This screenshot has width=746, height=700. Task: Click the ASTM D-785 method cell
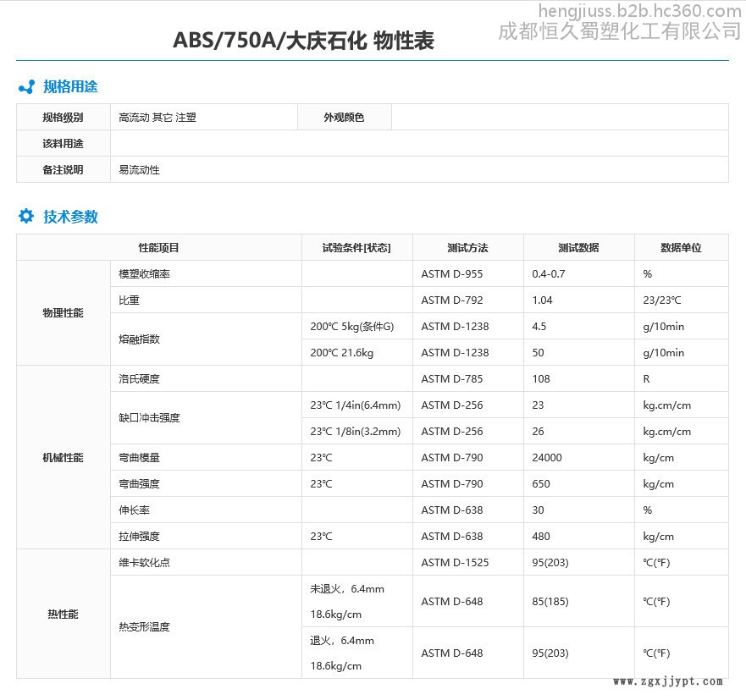[x=468, y=378]
